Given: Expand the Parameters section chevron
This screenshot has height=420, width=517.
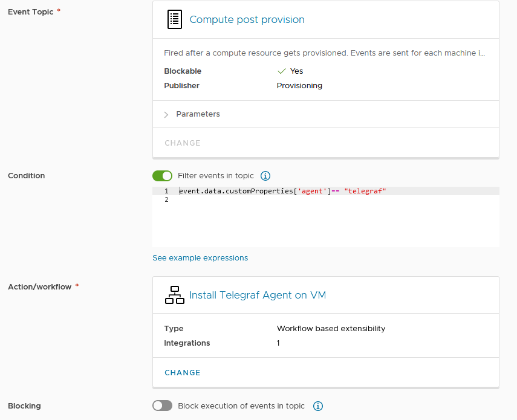Looking at the screenshot, I should tap(166, 114).
